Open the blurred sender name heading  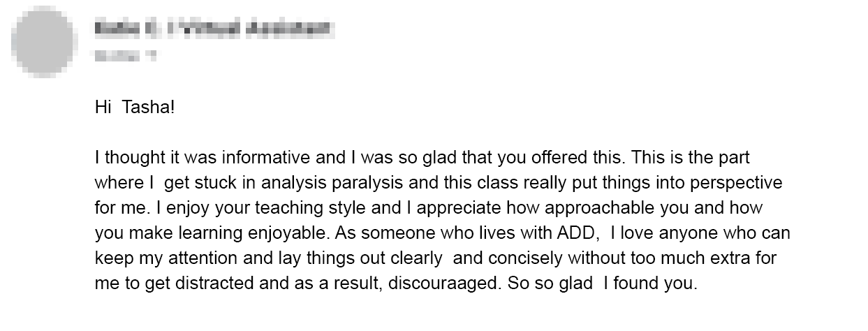point(213,29)
